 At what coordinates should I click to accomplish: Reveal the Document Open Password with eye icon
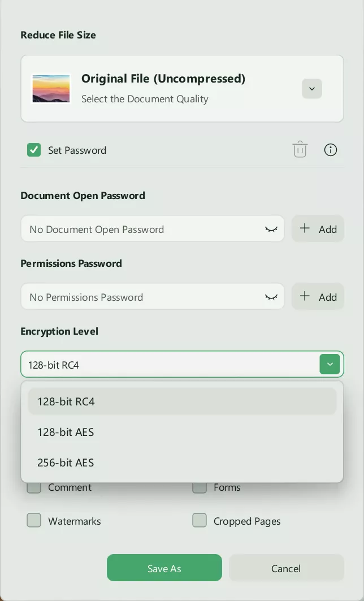(271, 228)
